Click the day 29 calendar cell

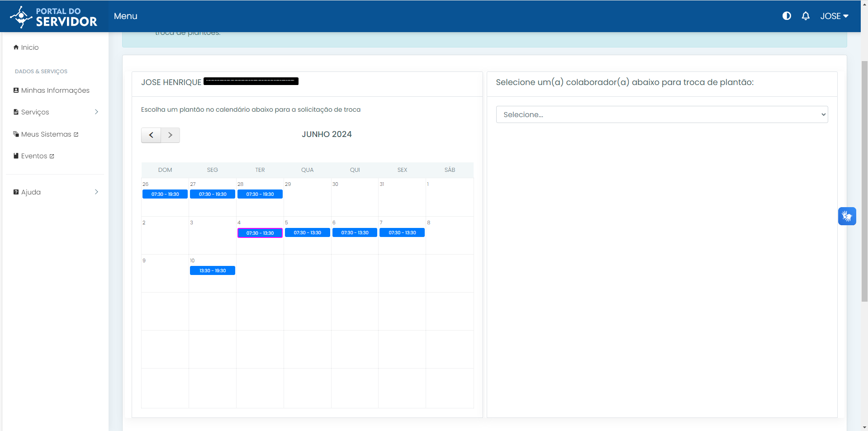(308, 197)
